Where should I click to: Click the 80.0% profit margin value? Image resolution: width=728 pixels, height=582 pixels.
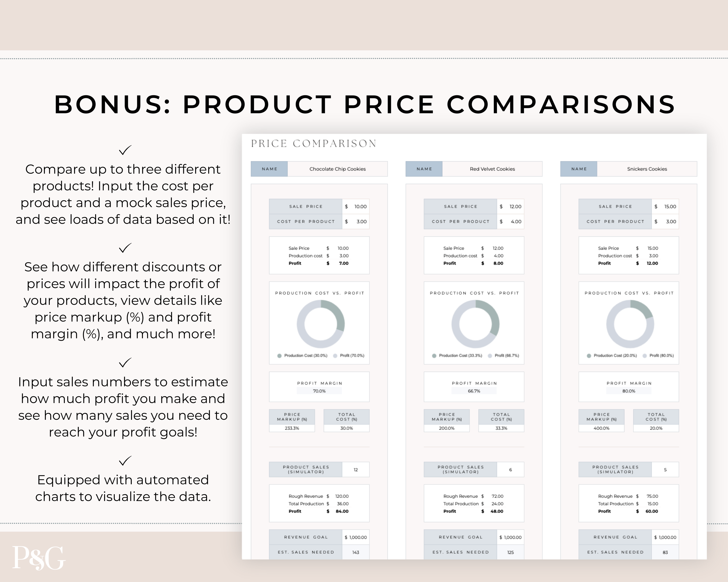click(629, 391)
